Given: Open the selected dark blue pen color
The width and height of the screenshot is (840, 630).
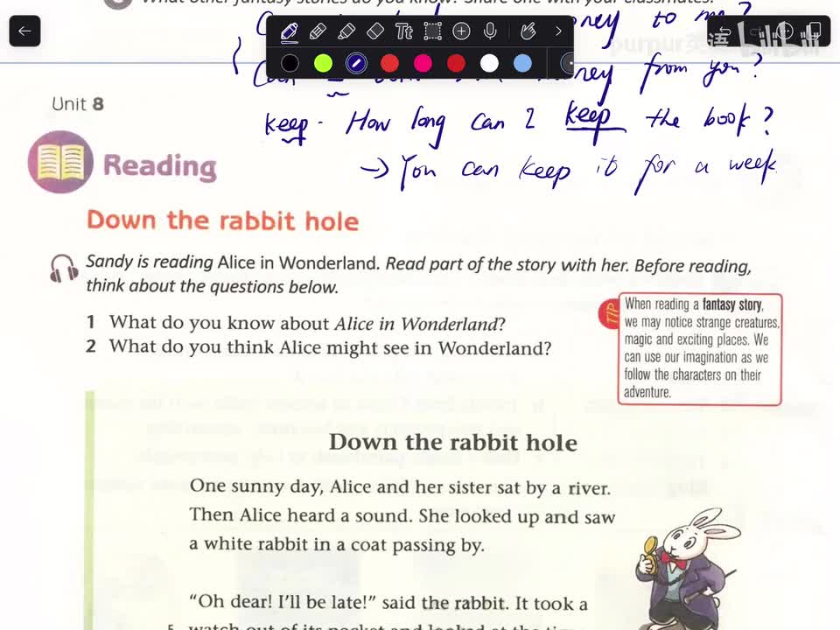Looking at the screenshot, I should 356,63.
